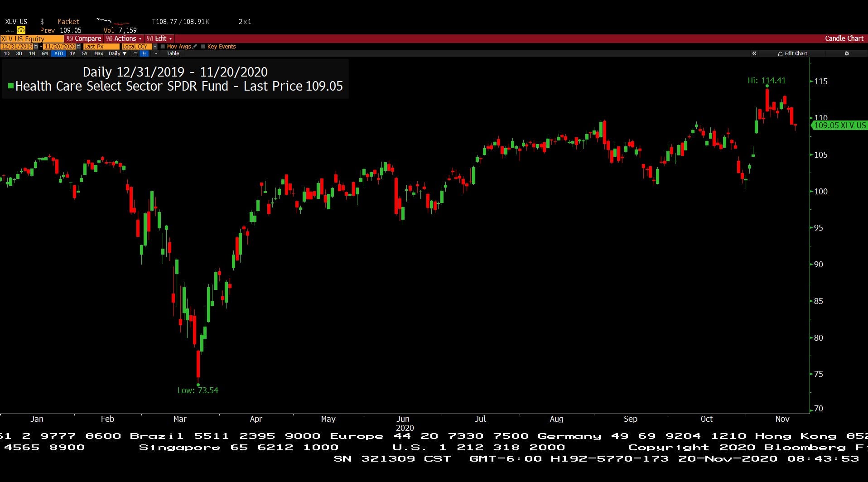Image resolution: width=868 pixels, height=482 pixels.
Task: Click the green legend swatch for Health Care fund
Action: pyautogui.click(x=11, y=85)
